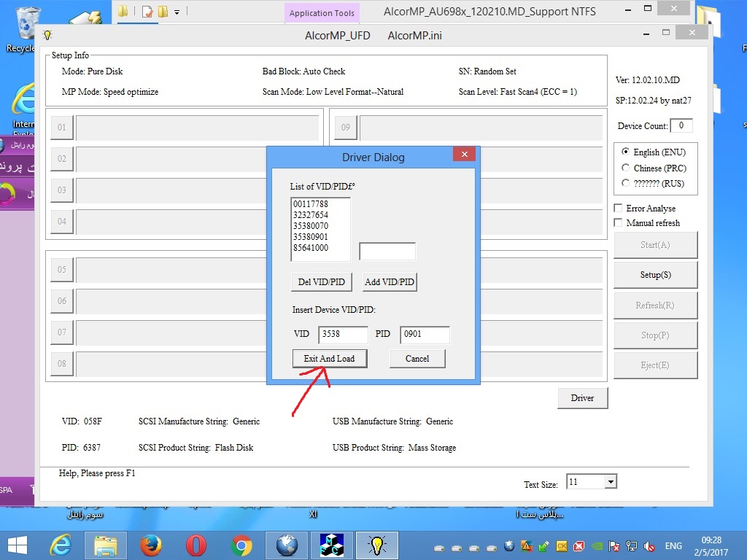Open the Application Tools ribbon tab
Image resolution: width=747 pixels, height=560 pixels.
point(322,13)
